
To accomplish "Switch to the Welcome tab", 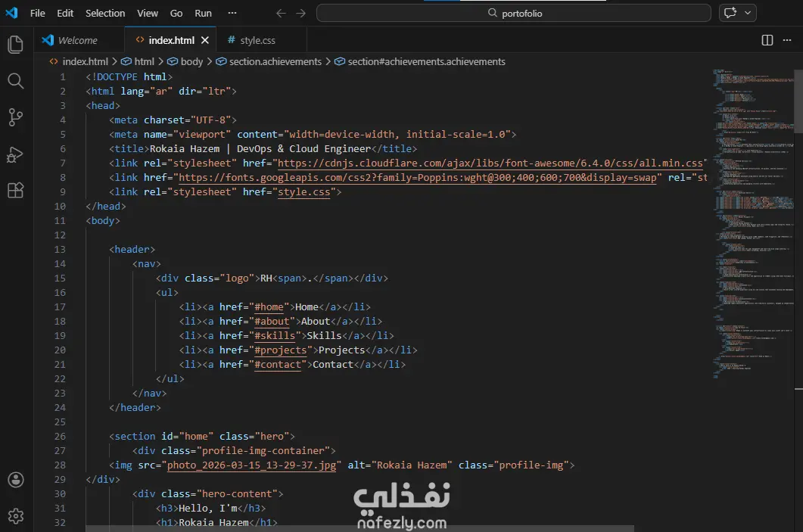I will pos(78,40).
